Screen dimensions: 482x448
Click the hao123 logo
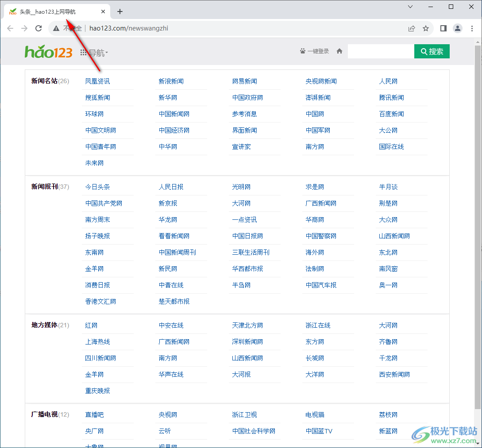(x=48, y=51)
